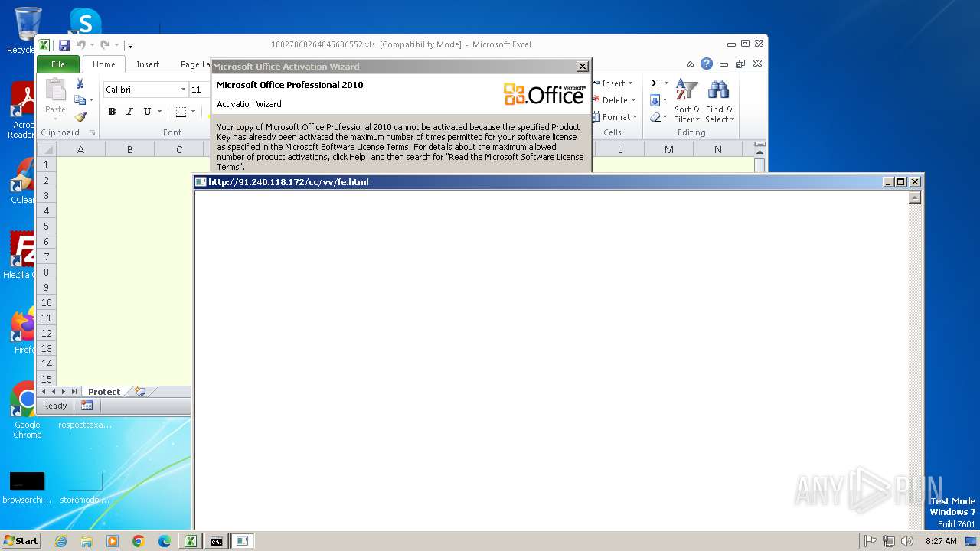Open the Copy options dropdown arrow
The width and height of the screenshot is (980, 551).
pos(91,100)
